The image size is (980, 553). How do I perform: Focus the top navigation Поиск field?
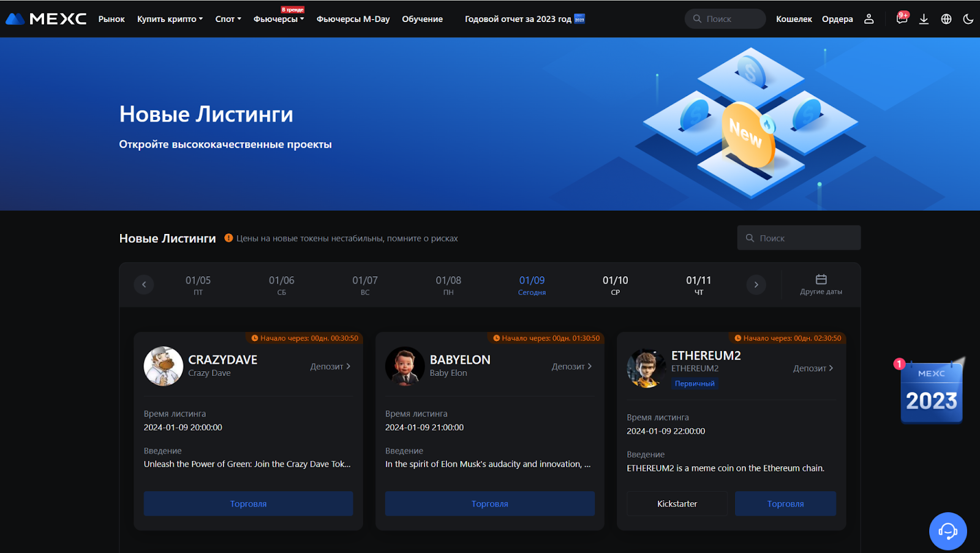pyautogui.click(x=725, y=19)
